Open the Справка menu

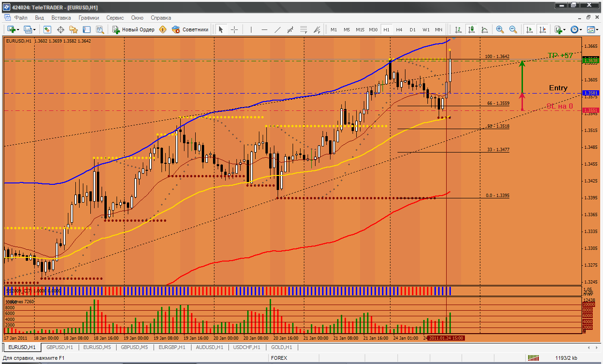click(161, 18)
